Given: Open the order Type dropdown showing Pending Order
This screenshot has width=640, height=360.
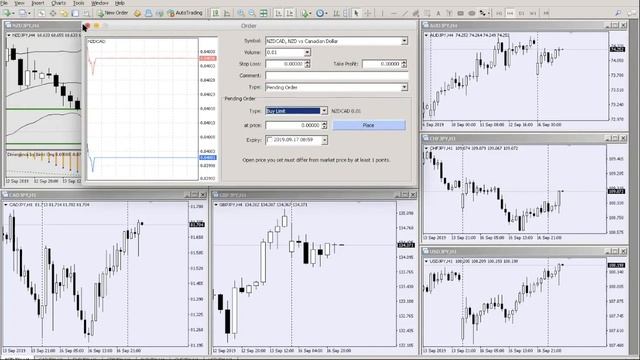Looking at the screenshot, I should pyautogui.click(x=404, y=87).
